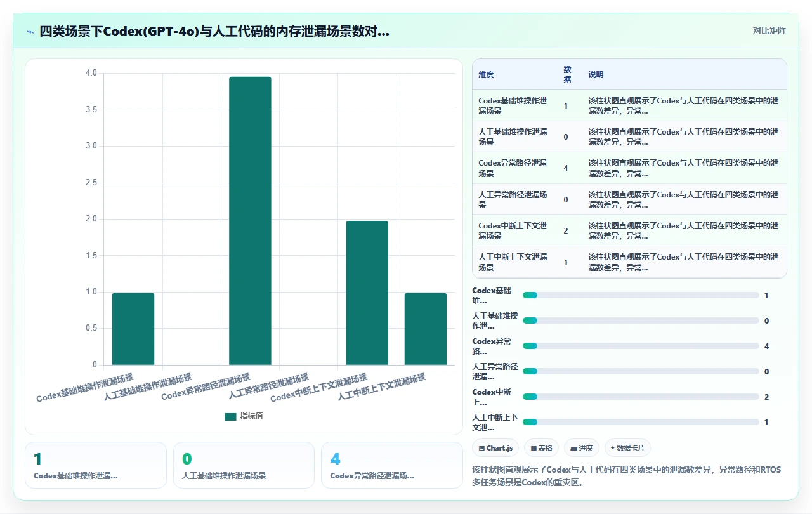The width and height of the screenshot is (812, 514).
Task: Select table row 人工异常路径泄漏场景
Action: (x=629, y=199)
